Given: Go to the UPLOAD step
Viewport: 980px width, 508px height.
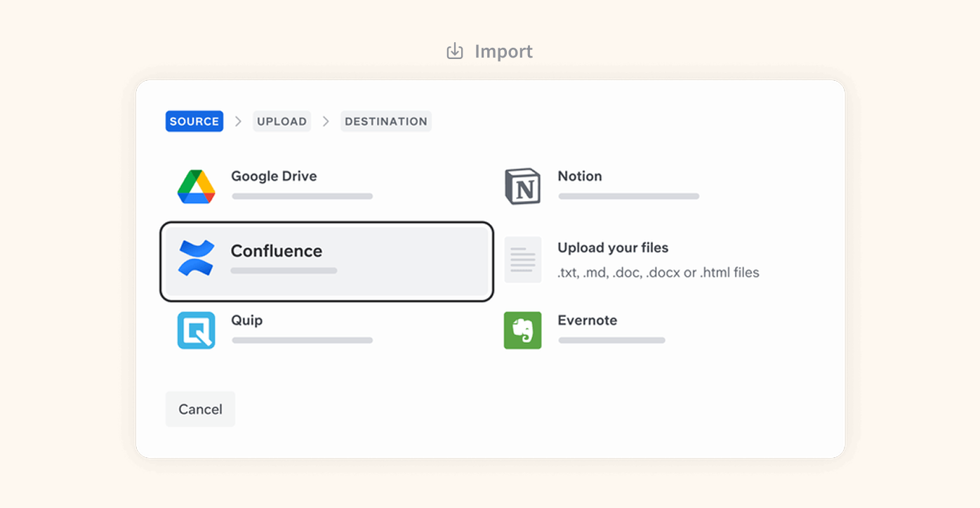Looking at the screenshot, I should pyautogui.click(x=282, y=122).
